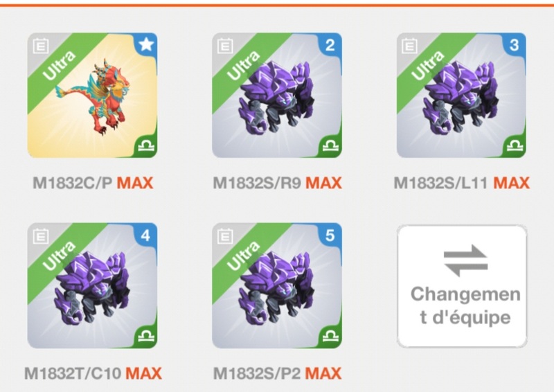Tap the balance scale icon on M1832S/R9 card
Screen dimensions: 554x392
pos(330,145)
